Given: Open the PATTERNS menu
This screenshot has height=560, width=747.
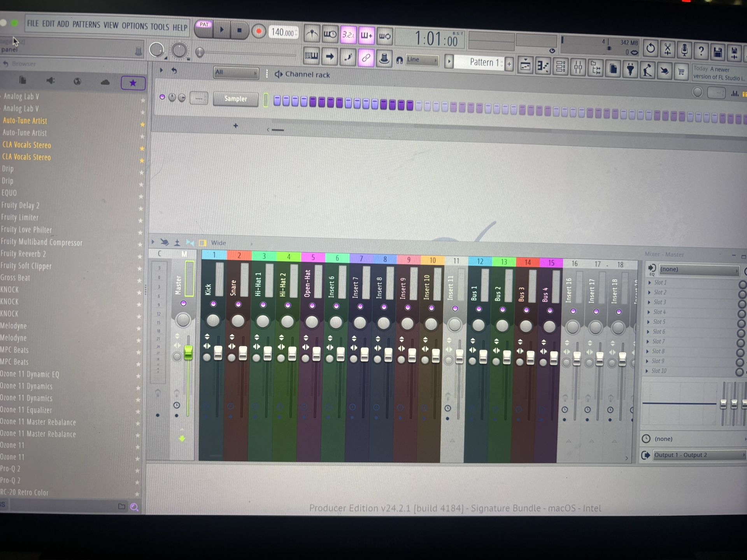Looking at the screenshot, I should click(x=86, y=24).
